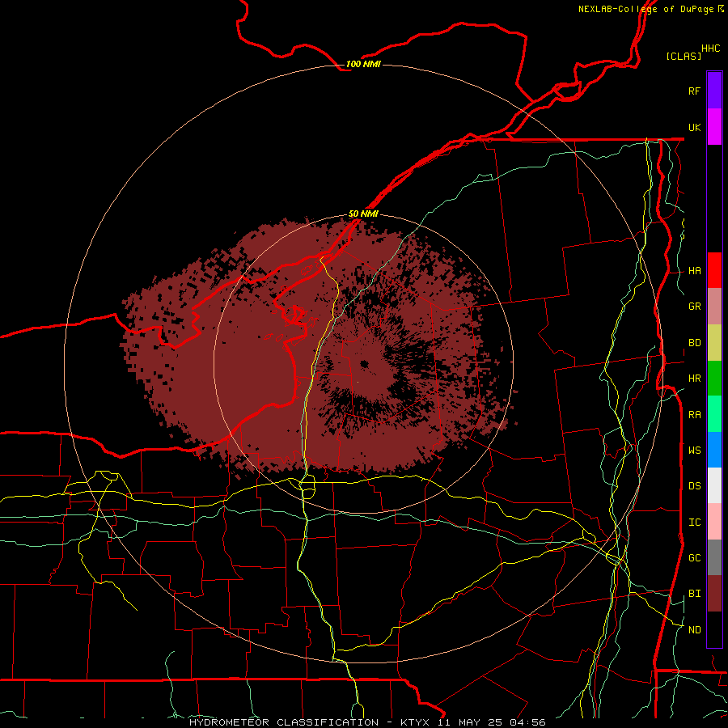The width and height of the screenshot is (728, 728).
Task: Click the RA legend label
Action: pyautogui.click(x=694, y=414)
